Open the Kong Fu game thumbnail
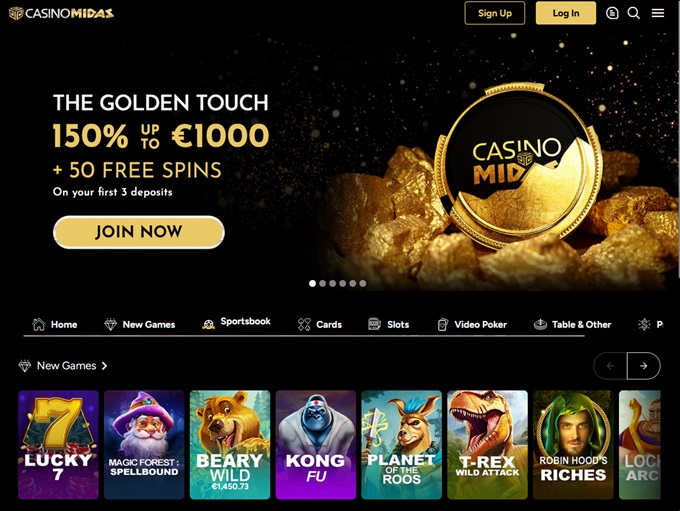Image resolution: width=680 pixels, height=511 pixels. click(x=316, y=445)
